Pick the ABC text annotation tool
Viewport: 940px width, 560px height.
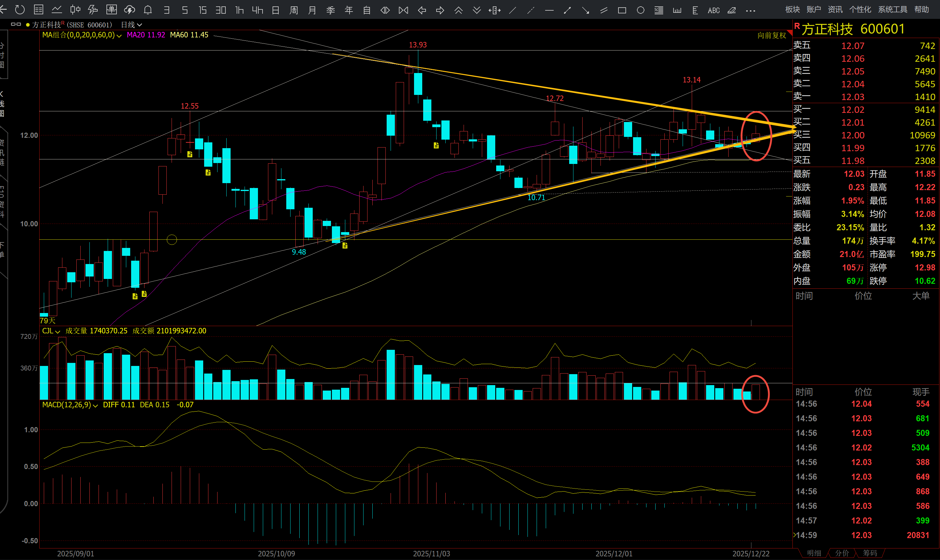pyautogui.click(x=714, y=10)
